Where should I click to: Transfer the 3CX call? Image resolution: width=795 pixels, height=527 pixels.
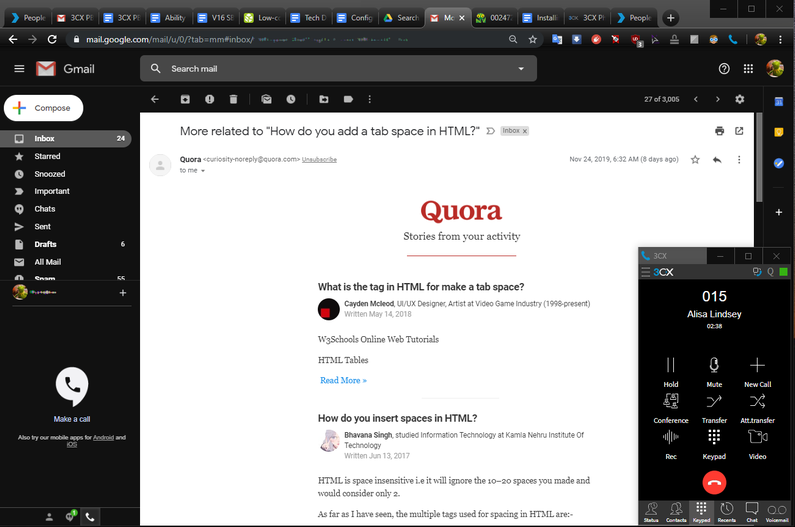coord(714,408)
